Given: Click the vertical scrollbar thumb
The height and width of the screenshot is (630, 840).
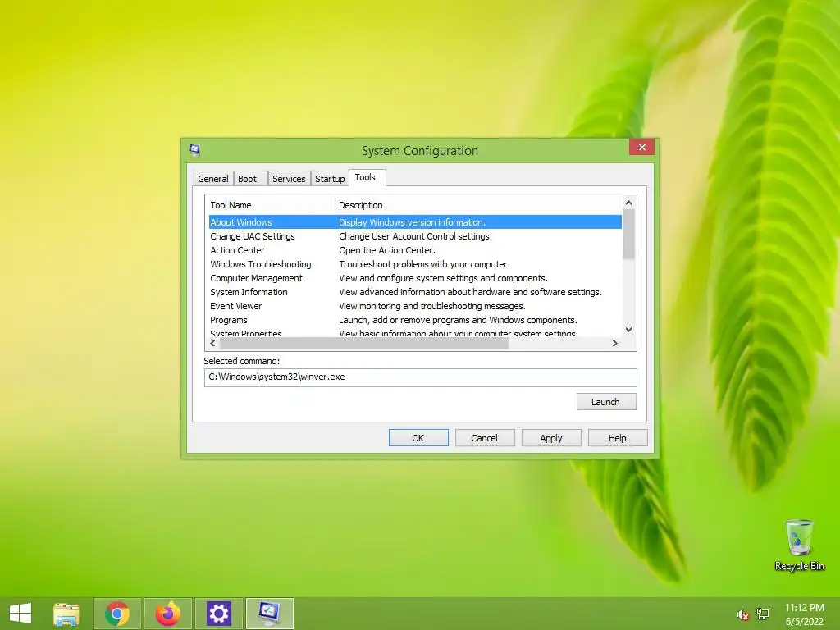Looking at the screenshot, I should pyautogui.click(x=629, y=234).
